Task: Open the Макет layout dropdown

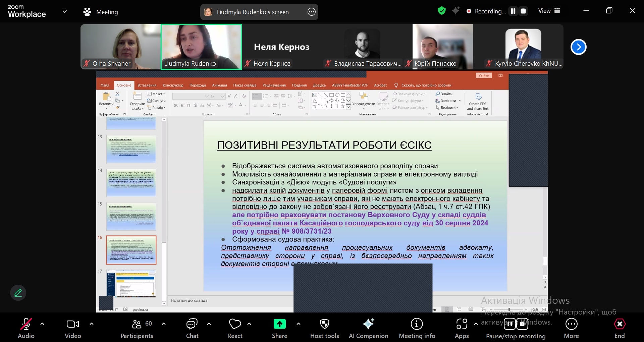Action: coord(156,94)
